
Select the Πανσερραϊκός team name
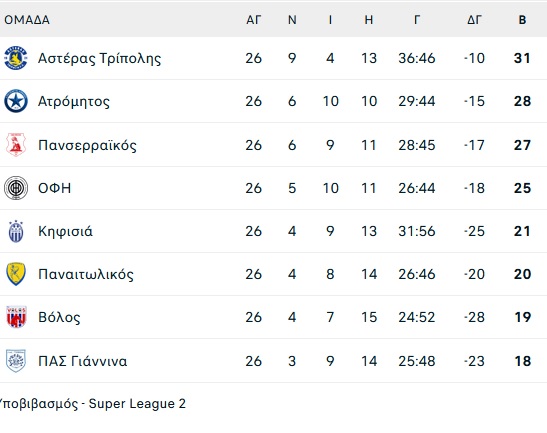87,145
